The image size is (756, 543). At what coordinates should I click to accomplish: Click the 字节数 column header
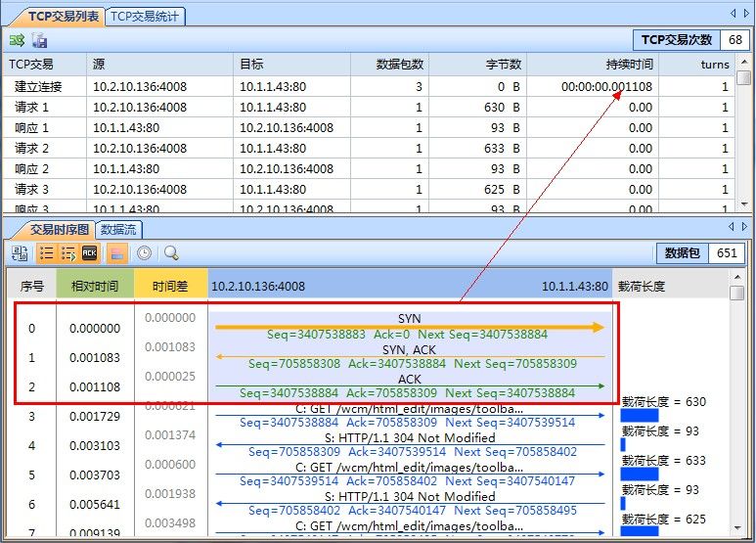(505, 65)
